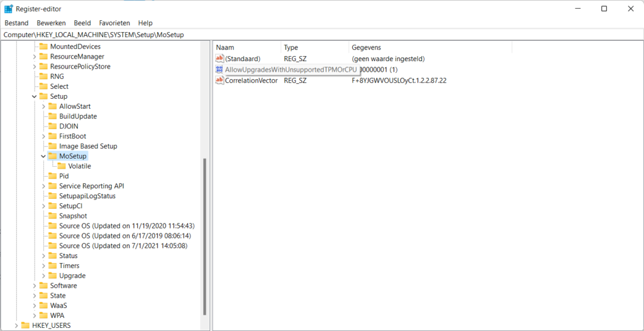This screenshot has height=331, width=644.
Task: Click the ResourcePolicyStore folder icon
Action: click(x=43, y=66)
